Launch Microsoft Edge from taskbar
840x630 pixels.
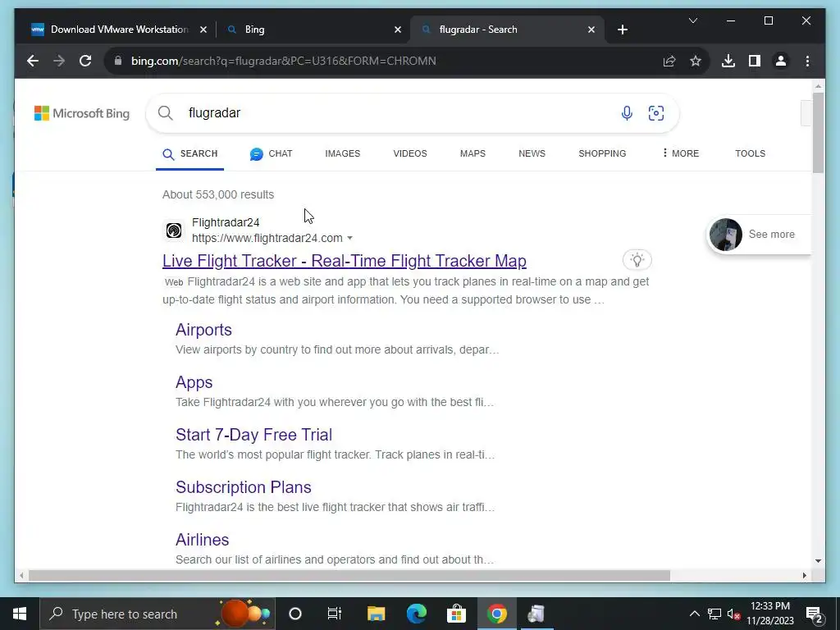coord(416,614)
